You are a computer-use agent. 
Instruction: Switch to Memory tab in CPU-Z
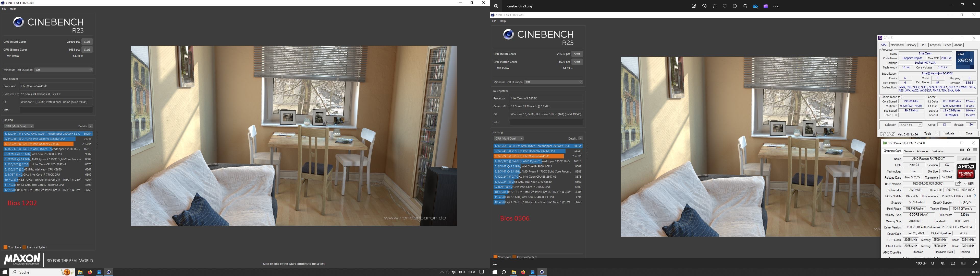911,45
